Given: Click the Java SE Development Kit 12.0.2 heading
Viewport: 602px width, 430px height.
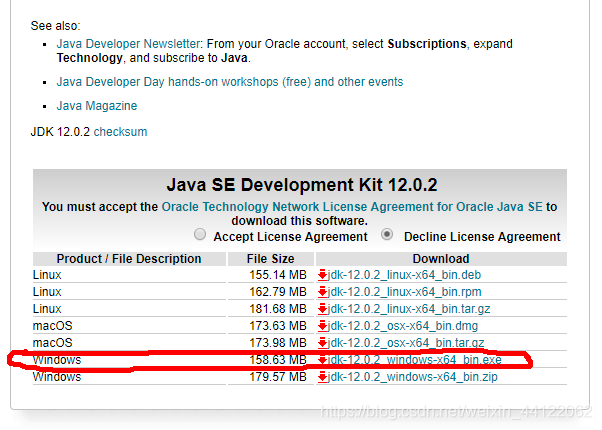Looking at the screenshot, I should [302, 185].
